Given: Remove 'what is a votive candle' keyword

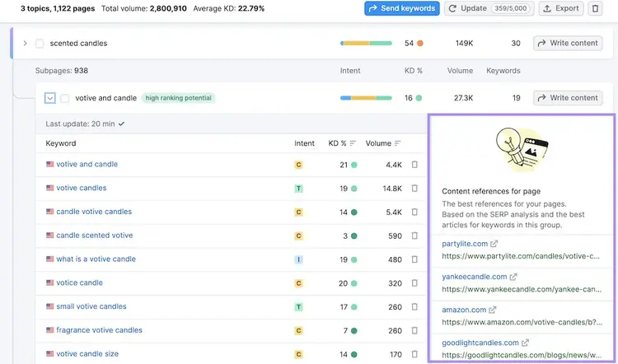Looking at the screenshot, I should point(414,259).
